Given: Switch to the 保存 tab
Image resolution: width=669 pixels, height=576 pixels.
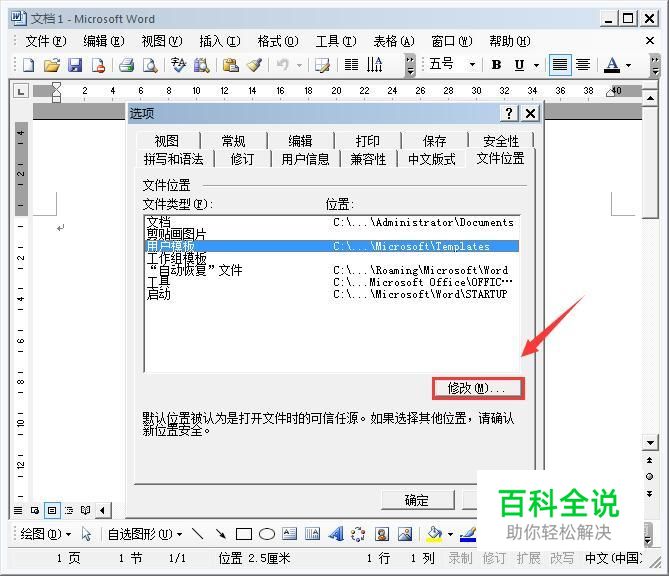Looking at the screenshot, I should pos(434,141).
